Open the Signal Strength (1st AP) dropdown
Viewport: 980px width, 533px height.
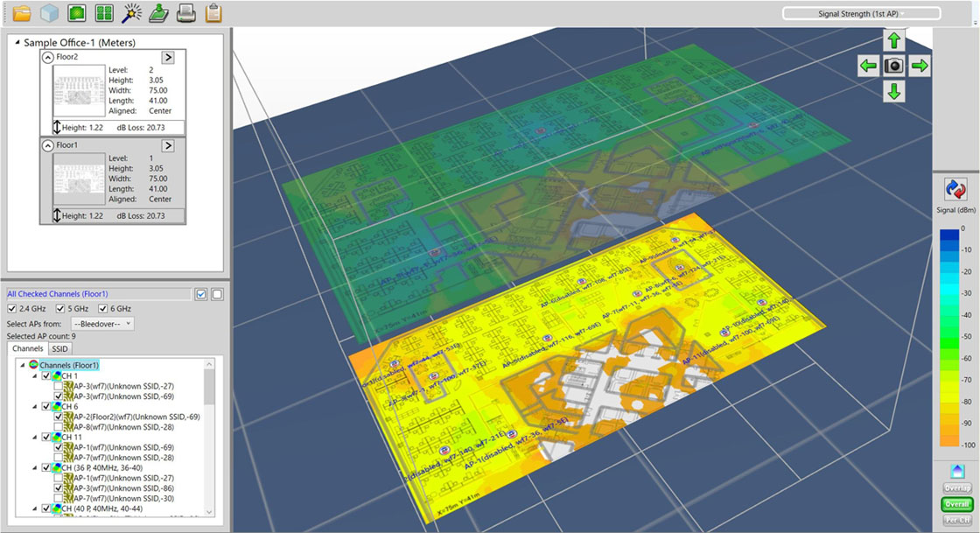[861, 13]
